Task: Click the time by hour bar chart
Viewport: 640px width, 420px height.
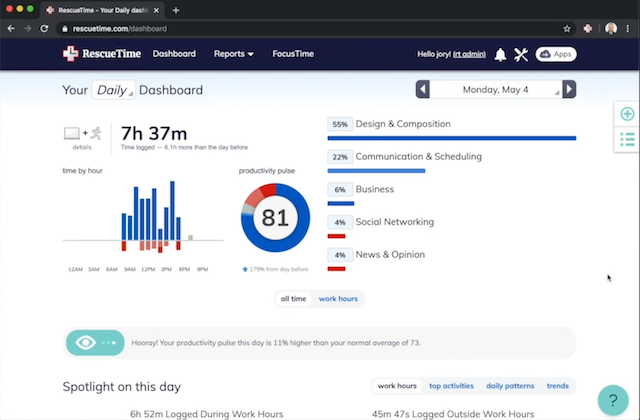Action: (143, 218)
